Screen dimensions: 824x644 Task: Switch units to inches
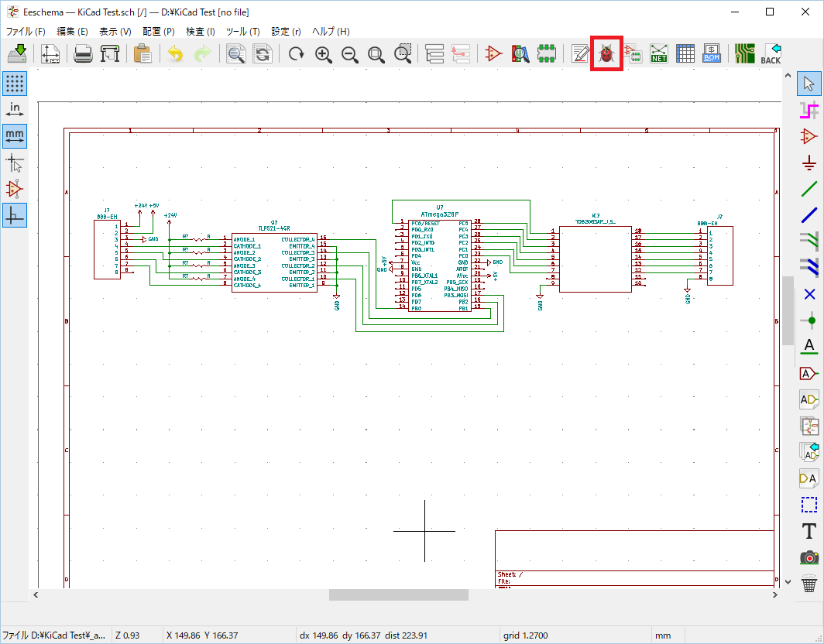(15, 110)
